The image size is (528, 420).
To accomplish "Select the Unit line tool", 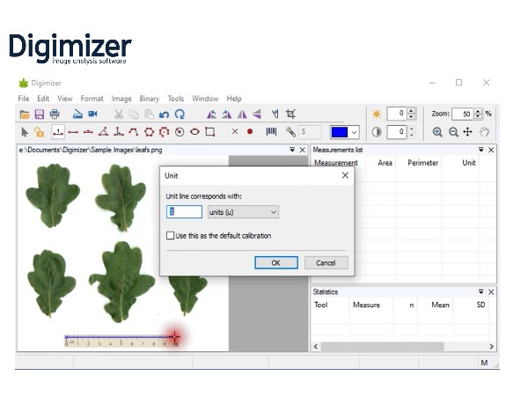I will pyautogui.click(x=58, y=132).
